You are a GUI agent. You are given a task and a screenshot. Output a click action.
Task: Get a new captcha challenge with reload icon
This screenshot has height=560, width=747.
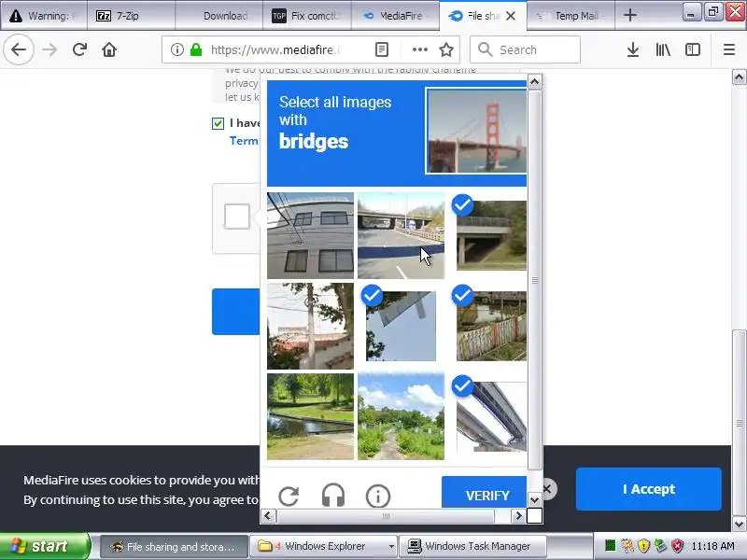tap(289, 496)
